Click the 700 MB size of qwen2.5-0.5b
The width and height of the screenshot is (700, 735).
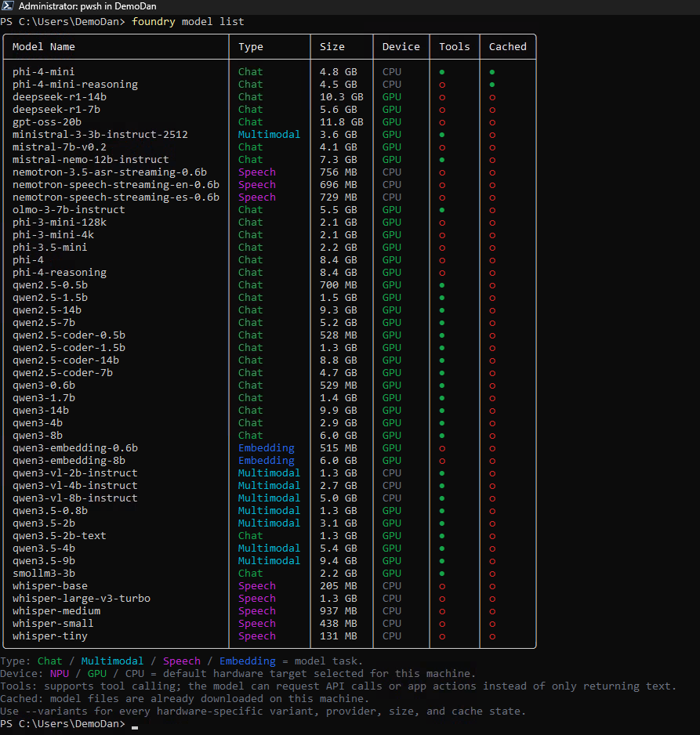[x=339, y=285]
